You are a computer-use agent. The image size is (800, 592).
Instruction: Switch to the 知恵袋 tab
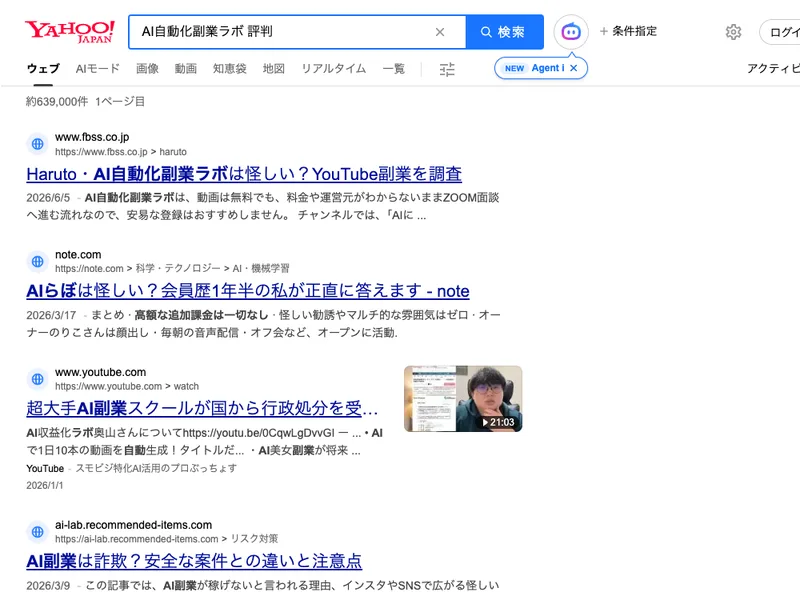pyautogui.click(x=230, y=68)
